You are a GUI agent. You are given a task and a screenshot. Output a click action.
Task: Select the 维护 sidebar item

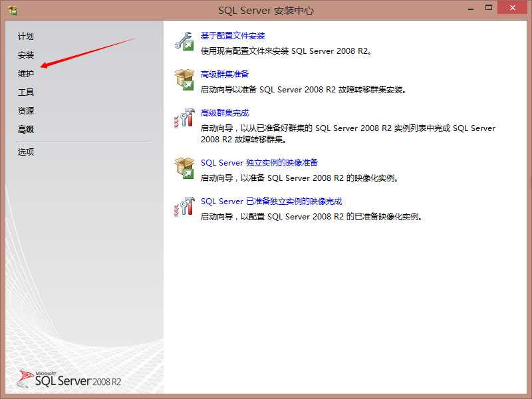[x=26, y=73]
